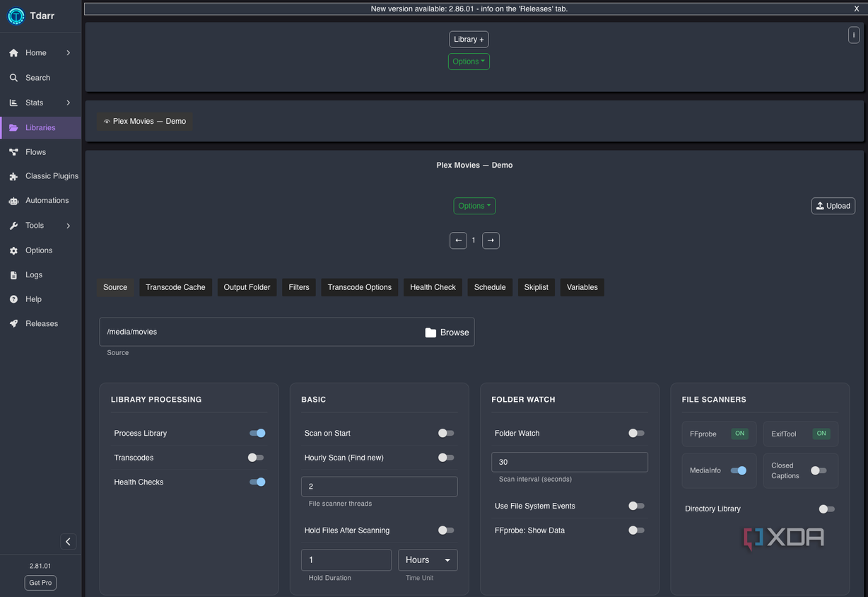The image size is (868, 597).
Task: Click the info "i" button at top right
Action: 854,35
